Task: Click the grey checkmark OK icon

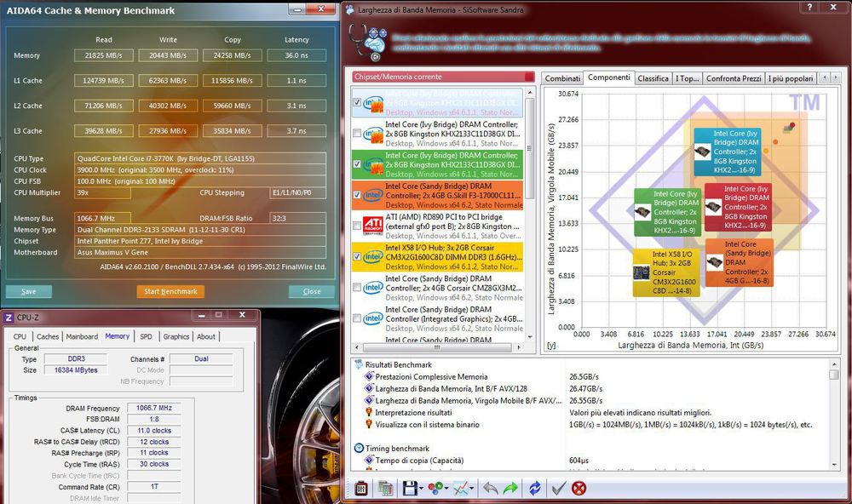Action: [559, 489]
